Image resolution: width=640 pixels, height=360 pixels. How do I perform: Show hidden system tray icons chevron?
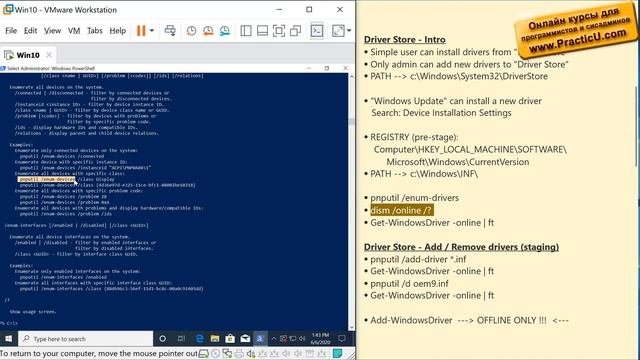(274, 338)
